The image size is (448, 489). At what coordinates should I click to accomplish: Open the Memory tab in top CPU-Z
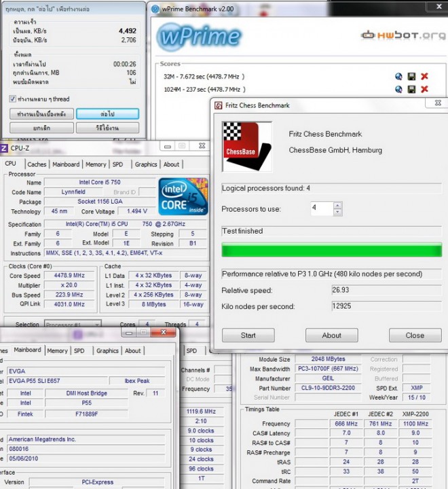click(96, 164)
